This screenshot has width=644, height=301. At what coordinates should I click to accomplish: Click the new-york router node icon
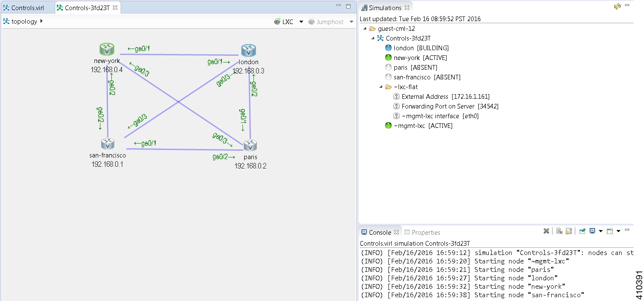[x=107, y=49]
